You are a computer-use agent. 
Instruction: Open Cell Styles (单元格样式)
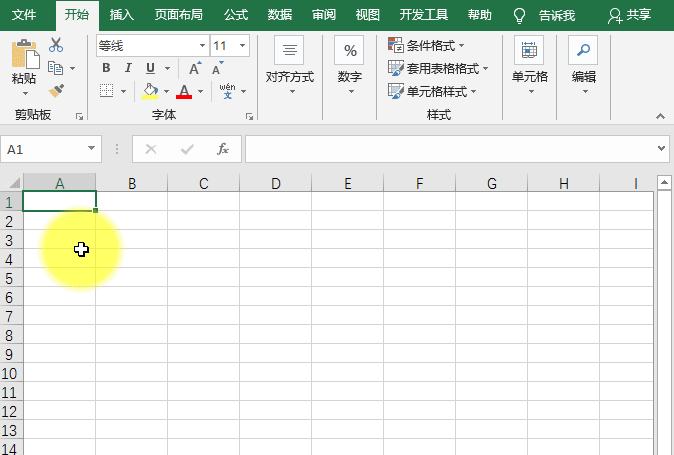[x=432, y=91]
